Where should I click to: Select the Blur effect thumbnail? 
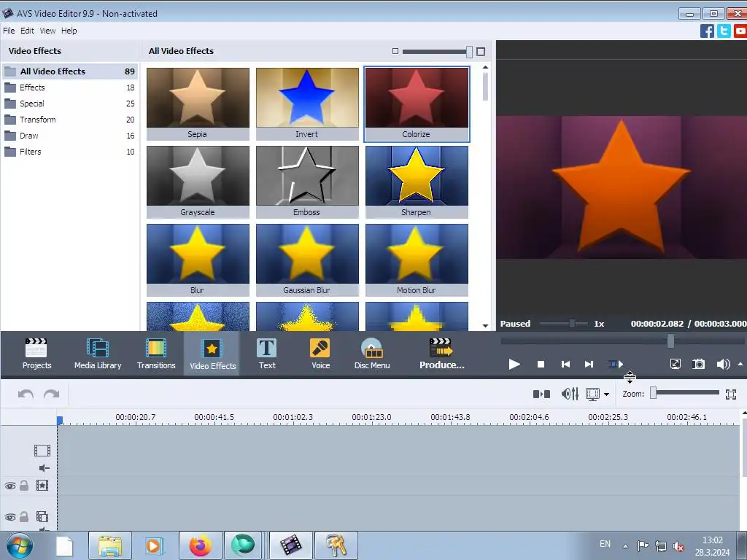click(x=198, y=260)
